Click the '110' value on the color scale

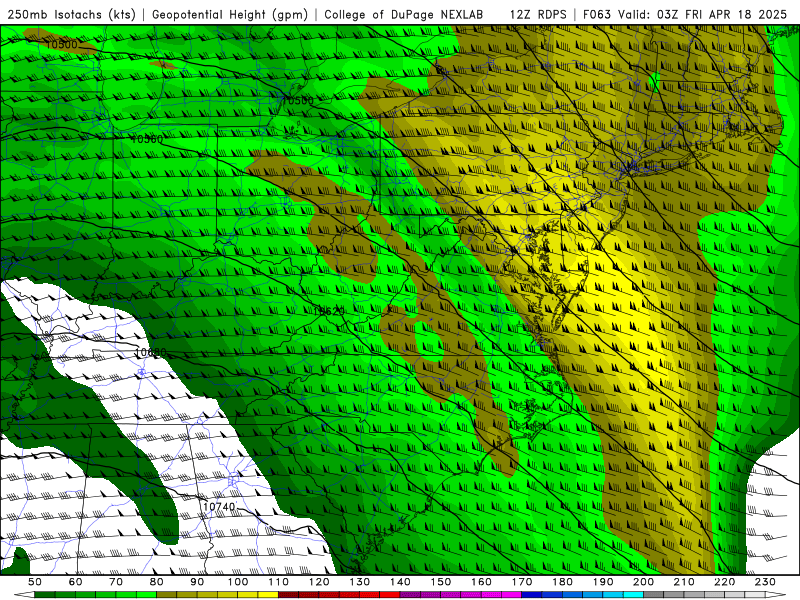(278, 582)
